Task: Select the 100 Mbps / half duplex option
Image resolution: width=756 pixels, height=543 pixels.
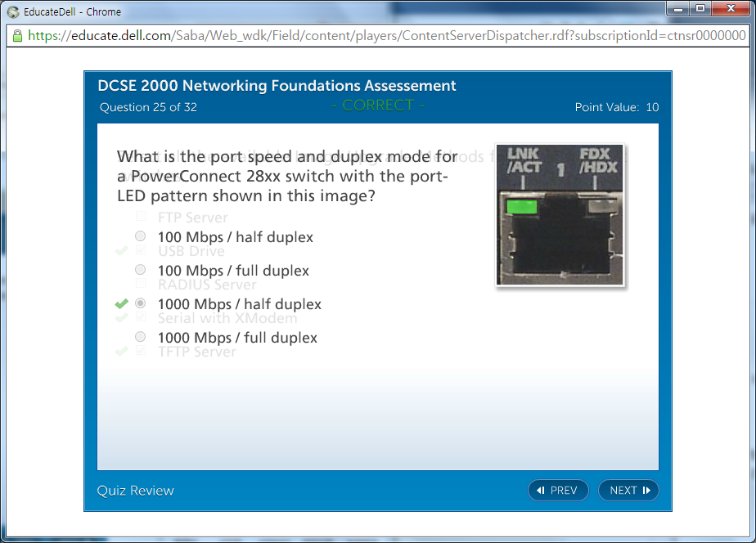Action: coord(141,236)
